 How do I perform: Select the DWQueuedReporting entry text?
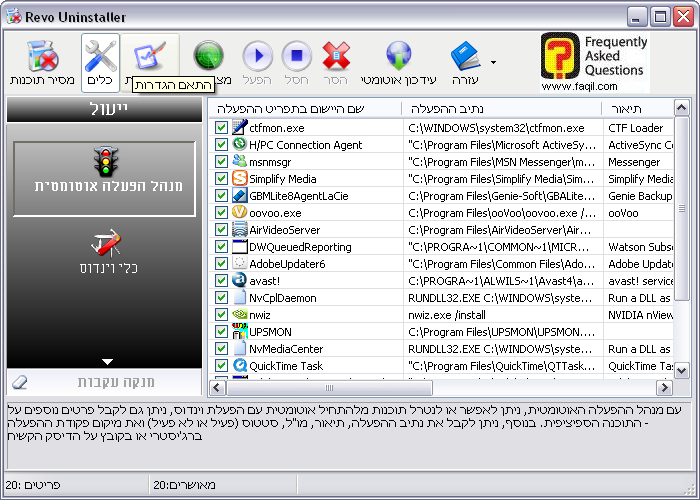coord(300,247)
